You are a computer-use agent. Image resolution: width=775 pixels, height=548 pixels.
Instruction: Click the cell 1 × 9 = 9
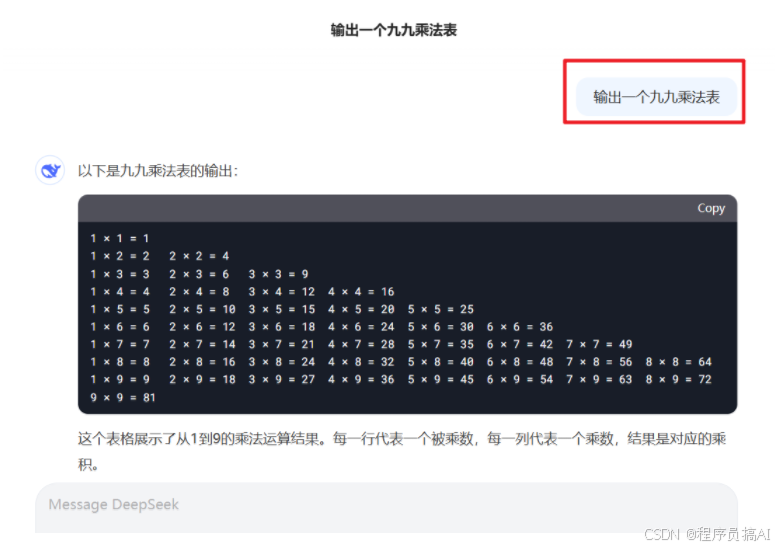(120, 379)
